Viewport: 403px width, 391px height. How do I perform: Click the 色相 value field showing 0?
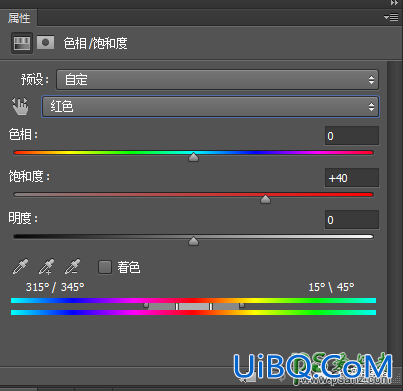pos(352,136)
